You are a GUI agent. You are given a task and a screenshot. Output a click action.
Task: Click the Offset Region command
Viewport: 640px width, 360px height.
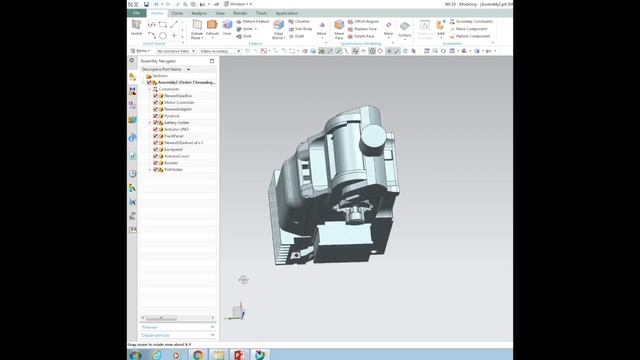(x=363, y=21)
